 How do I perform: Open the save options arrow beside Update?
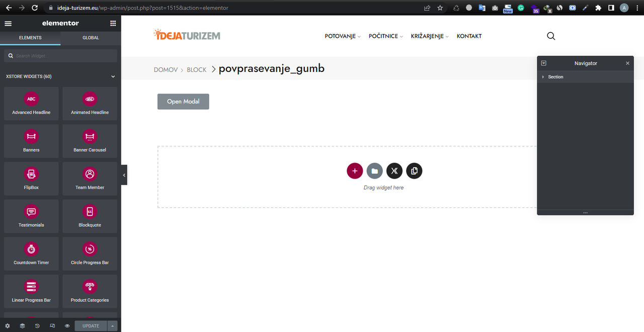113,326
